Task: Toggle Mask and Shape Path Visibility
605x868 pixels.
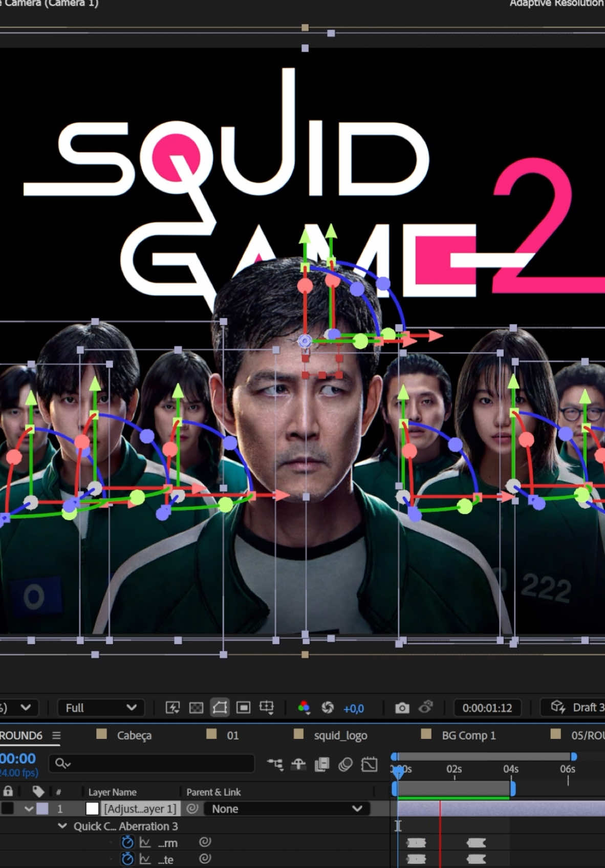Action: tap(220, 708)
